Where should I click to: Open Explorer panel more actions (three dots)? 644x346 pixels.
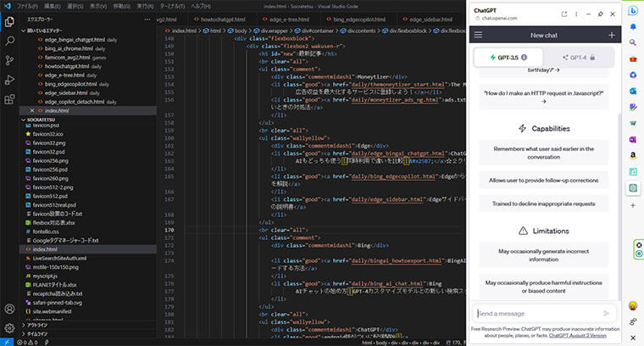[147, 20]
